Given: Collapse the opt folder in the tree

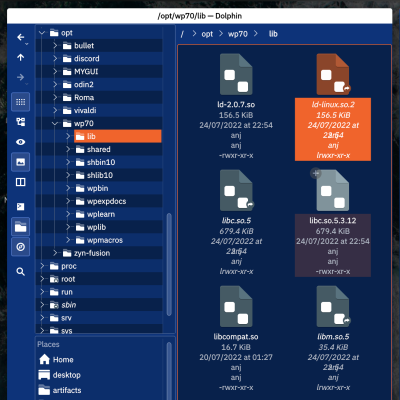Looking at the screenshot, I should coord(42,33).
